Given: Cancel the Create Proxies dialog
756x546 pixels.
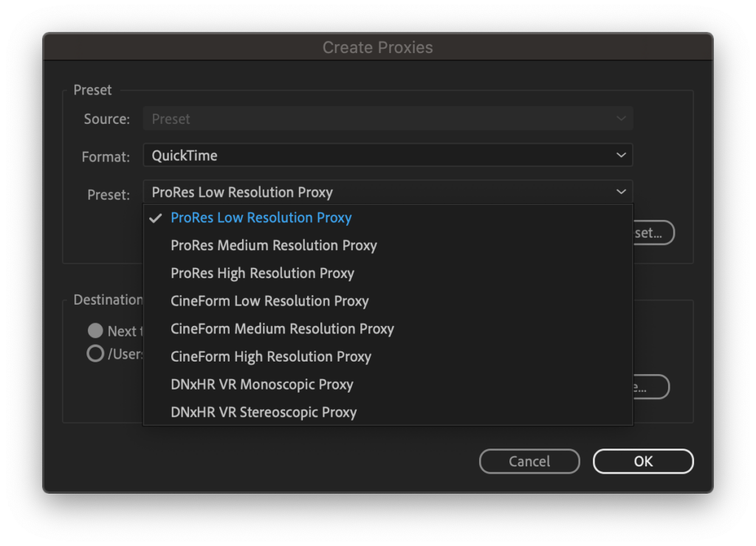Looking at the screenshot, I should [529, 461].
